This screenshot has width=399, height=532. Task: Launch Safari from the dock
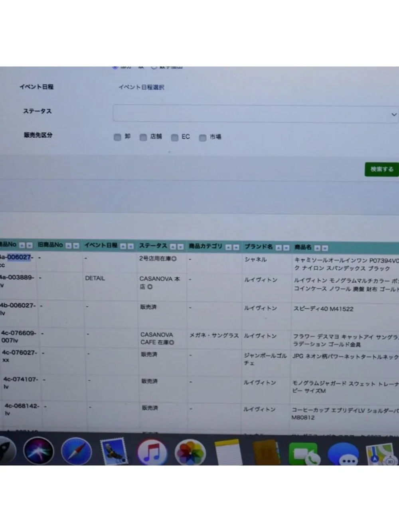pos(76,451)
